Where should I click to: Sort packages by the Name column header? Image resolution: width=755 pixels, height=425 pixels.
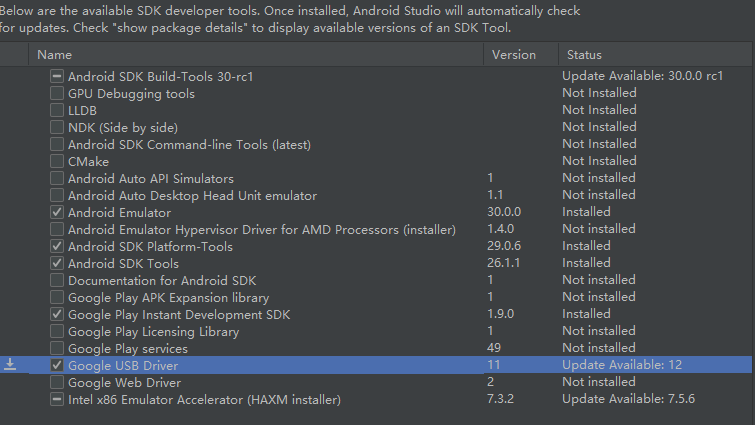[x=55, y=54]
